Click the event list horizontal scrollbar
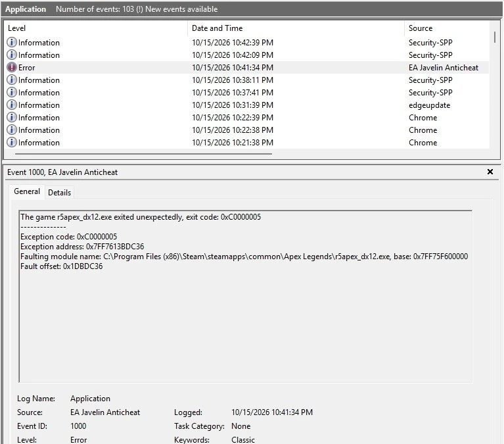Viewport: 504px width, 444px height. pos(143,154)
